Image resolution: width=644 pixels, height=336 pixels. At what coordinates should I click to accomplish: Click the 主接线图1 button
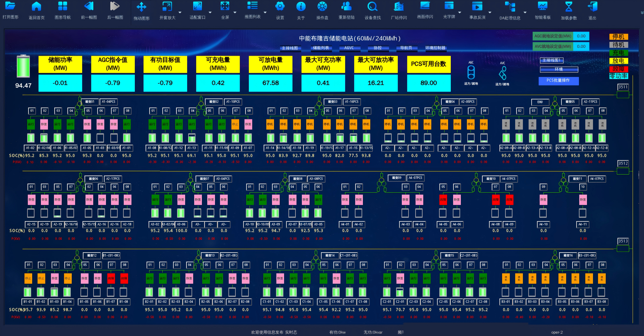(x=551, y=60)
